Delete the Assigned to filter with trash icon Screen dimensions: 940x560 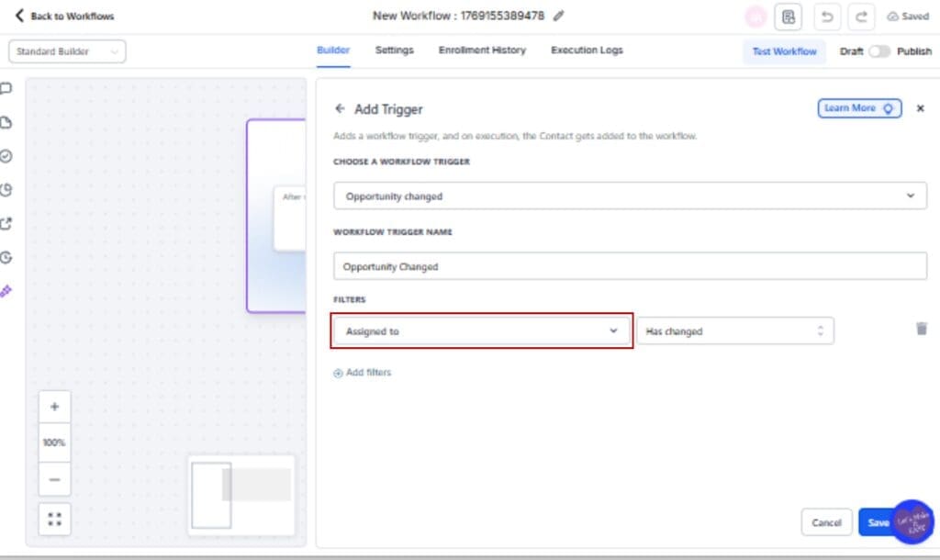(x=922, y=328)
